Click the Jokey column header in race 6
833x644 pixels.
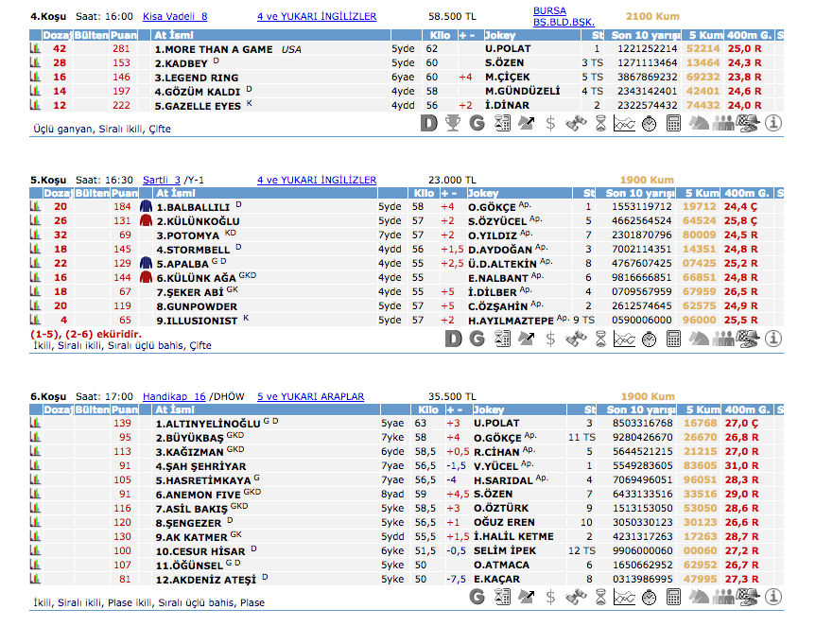[x=489, y=409]
